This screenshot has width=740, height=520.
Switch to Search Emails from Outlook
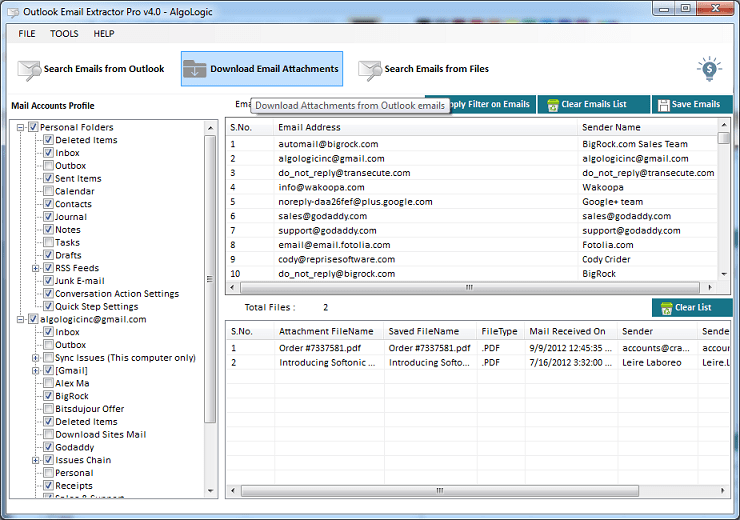coord(92,69)
